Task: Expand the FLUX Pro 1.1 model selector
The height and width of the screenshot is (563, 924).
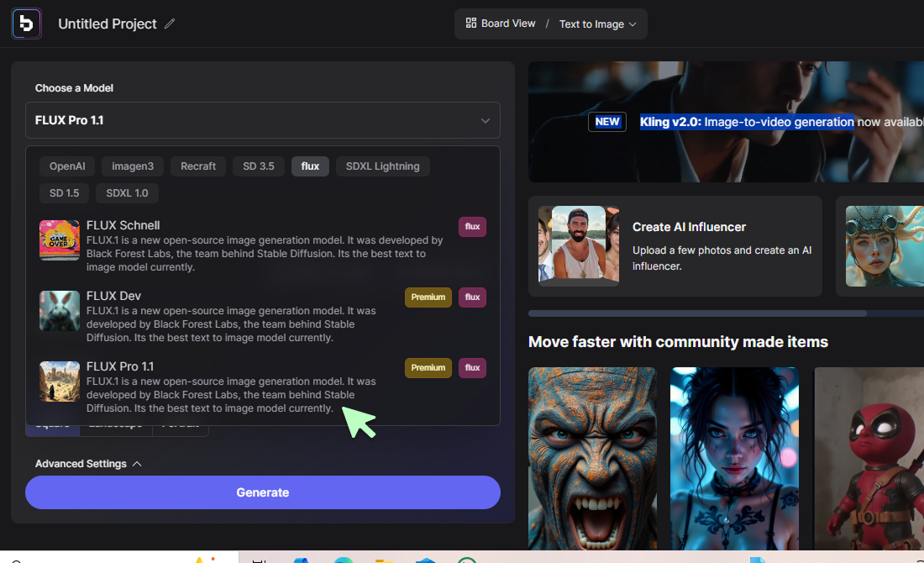Action: pyautogui.click(x=263, y=120)
